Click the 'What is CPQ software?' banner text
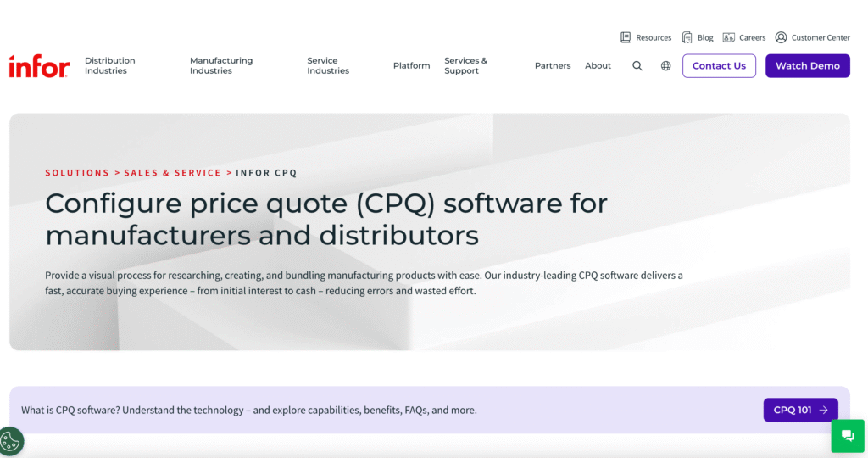 click(x=248, y=411)
